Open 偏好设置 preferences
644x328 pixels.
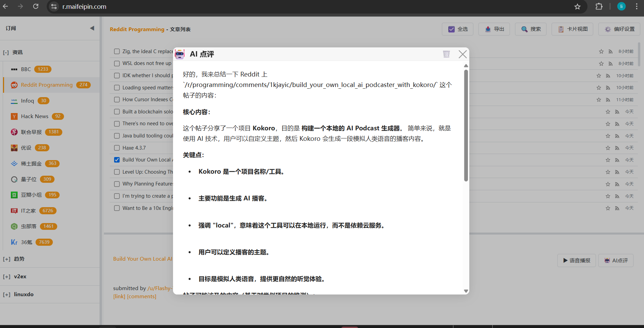click(619, 29)
